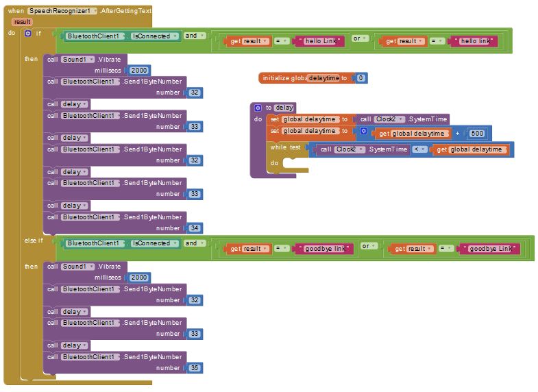Screen dimensions: 538x392
Task: Open the get global delaytime dropdown beside + 500
Action: (420, 134)
